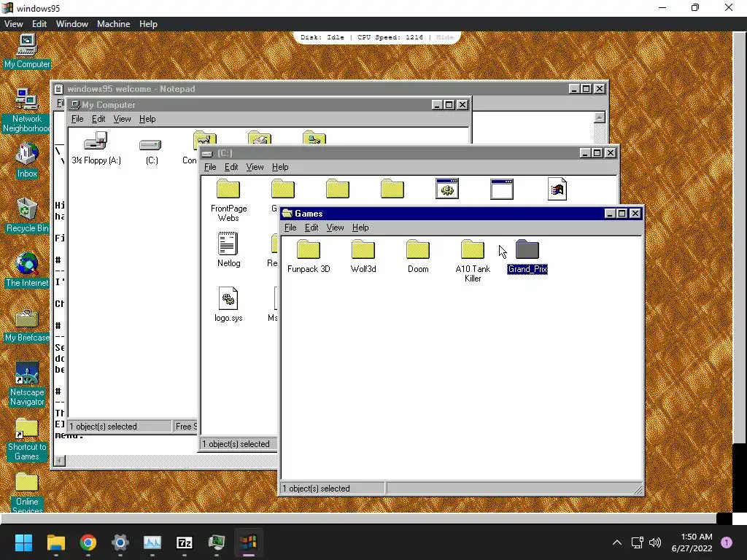Open Help menu in Games window
The image size is (747, 560).
pyautogui.click(x=360, y=227)
